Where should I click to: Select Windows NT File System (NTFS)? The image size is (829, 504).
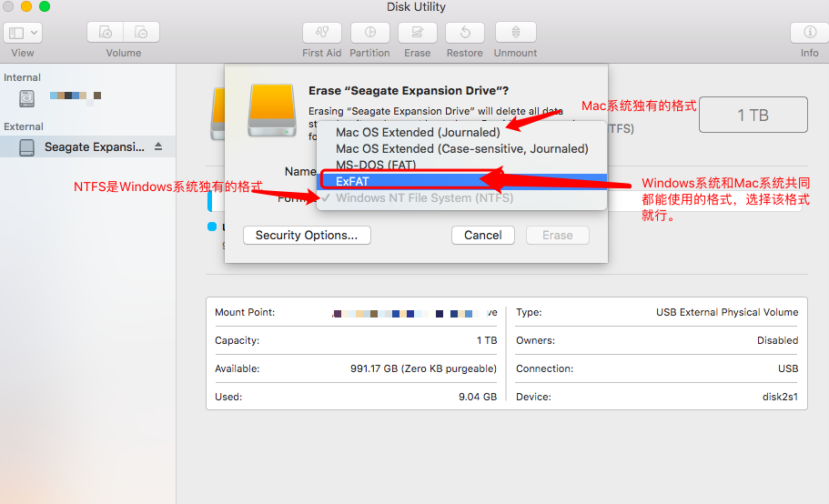[461, 198]
